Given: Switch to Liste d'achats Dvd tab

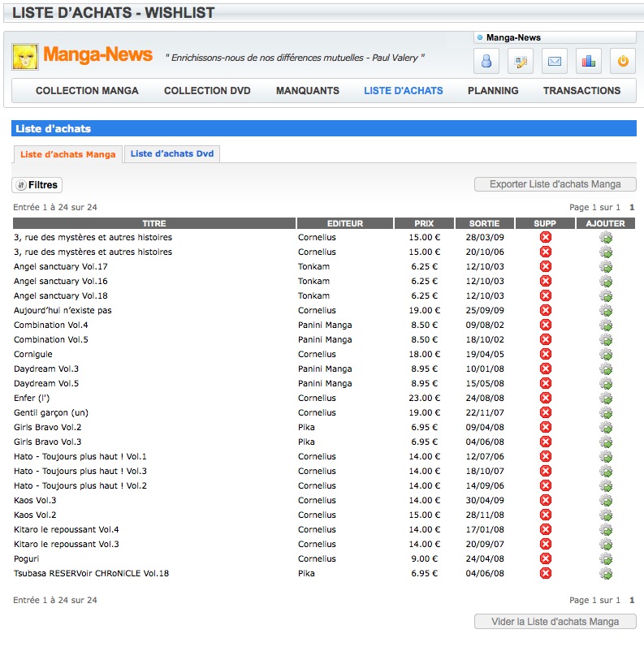Looking at the screenshot, I should tap(172, 153).
